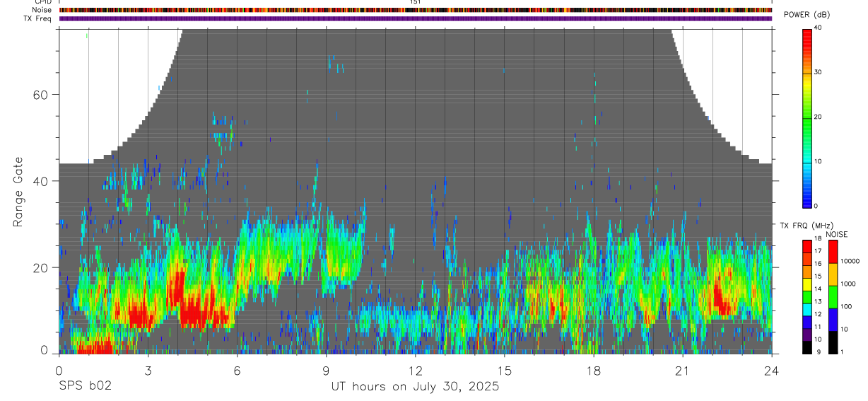Click the NOISE color scale bar
The width and height of the screenshot is (868, 401).
tap(833, 297)
